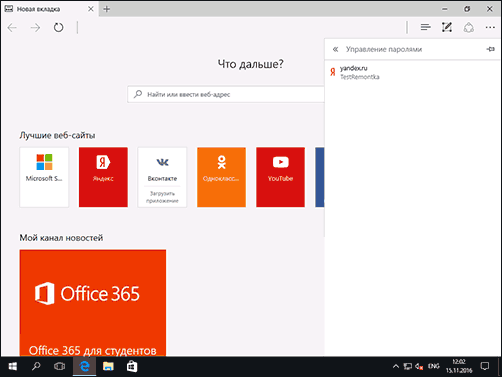Screen dimensions: 502x377
Task: Click the taskbar search magnifier
Action: click(36, 367)
